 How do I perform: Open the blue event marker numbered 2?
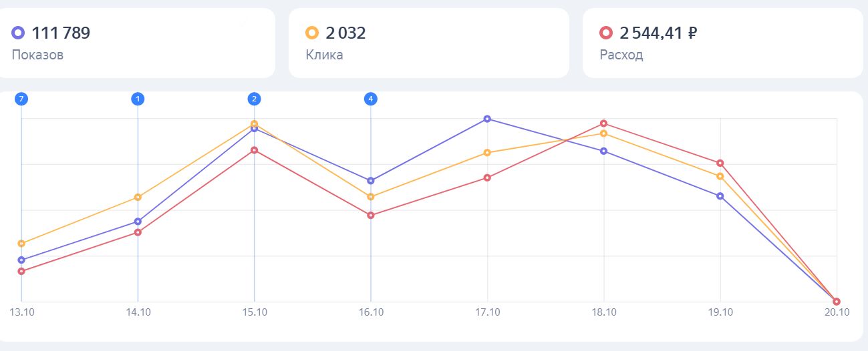point(254,99)
